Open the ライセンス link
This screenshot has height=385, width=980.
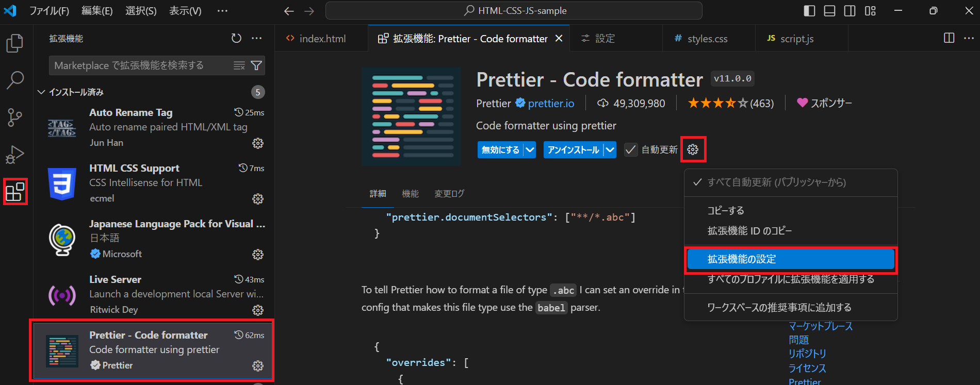tap(807, 368)
